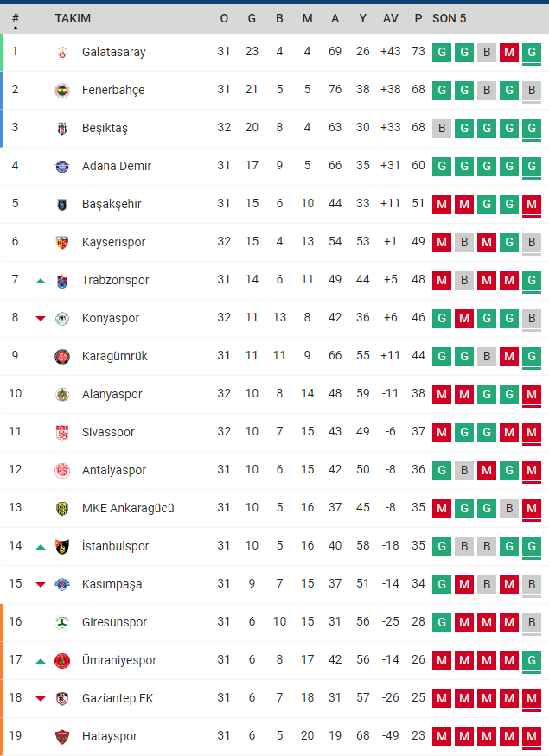
Task: Click the red down arrow beside Konyaspor
Action: [41, 319]
